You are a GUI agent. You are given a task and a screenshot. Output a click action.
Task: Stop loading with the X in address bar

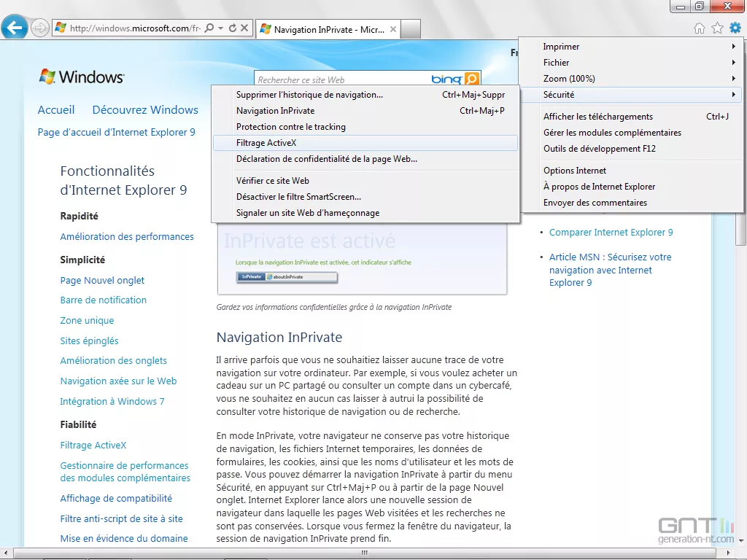244,28
